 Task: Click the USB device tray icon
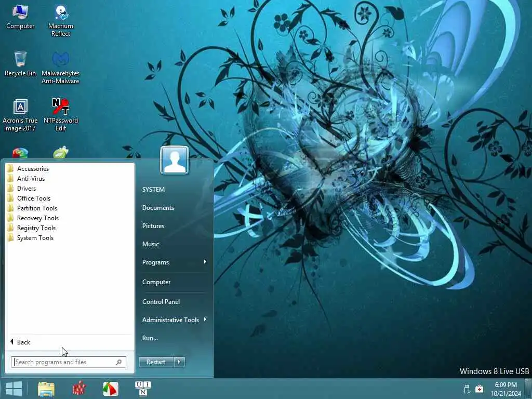pos(467,389)
